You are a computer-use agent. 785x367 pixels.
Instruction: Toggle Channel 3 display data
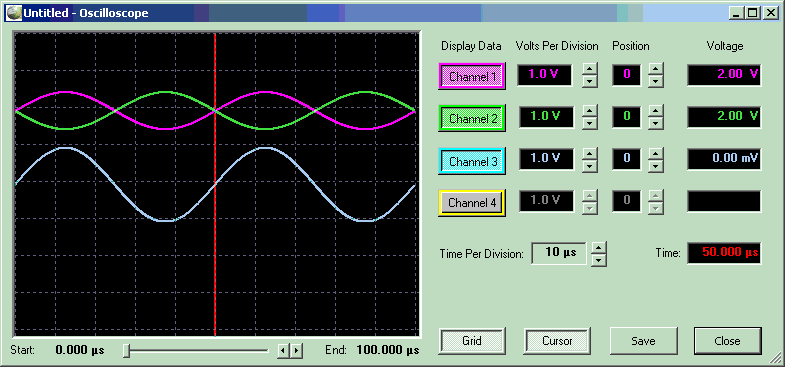click(x=472, y=161)
